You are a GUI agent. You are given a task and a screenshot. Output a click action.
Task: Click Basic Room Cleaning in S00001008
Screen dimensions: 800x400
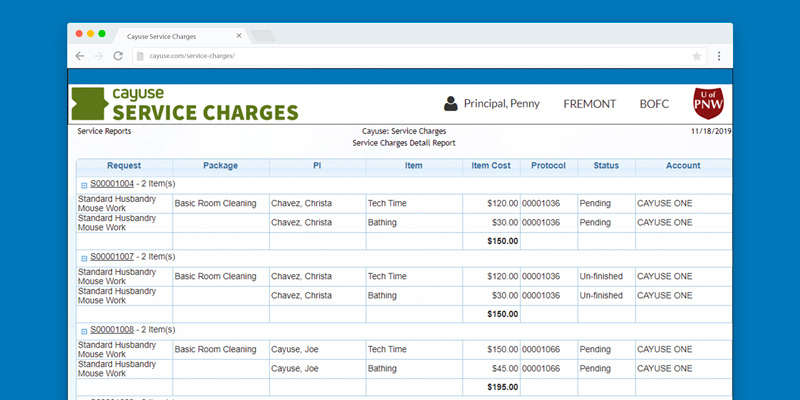pos(215,349)
